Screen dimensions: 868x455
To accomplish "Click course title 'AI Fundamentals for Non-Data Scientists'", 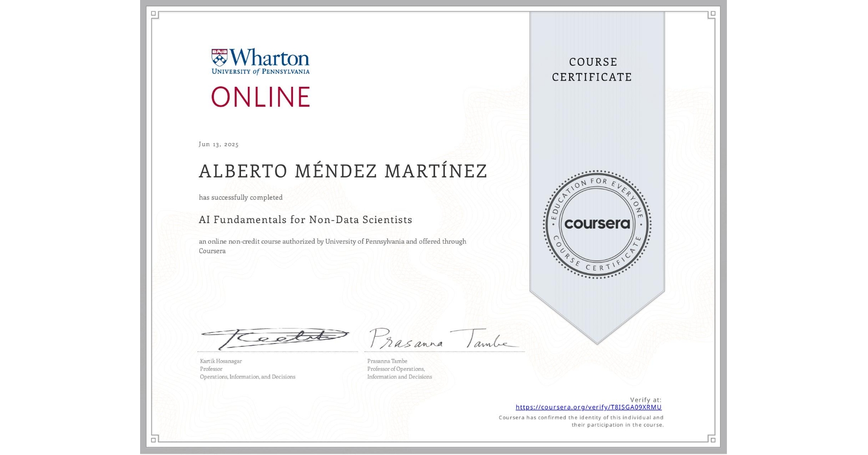I will point(305,220).
